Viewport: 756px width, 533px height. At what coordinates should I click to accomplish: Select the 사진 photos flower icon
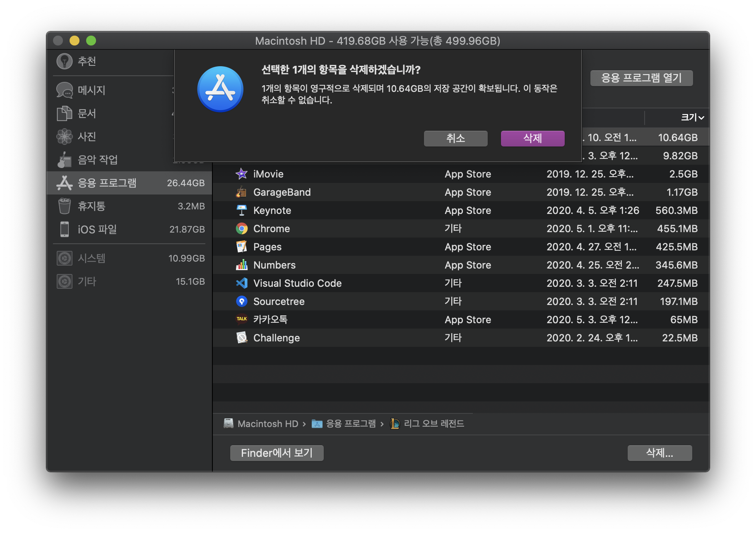point(65,137)
